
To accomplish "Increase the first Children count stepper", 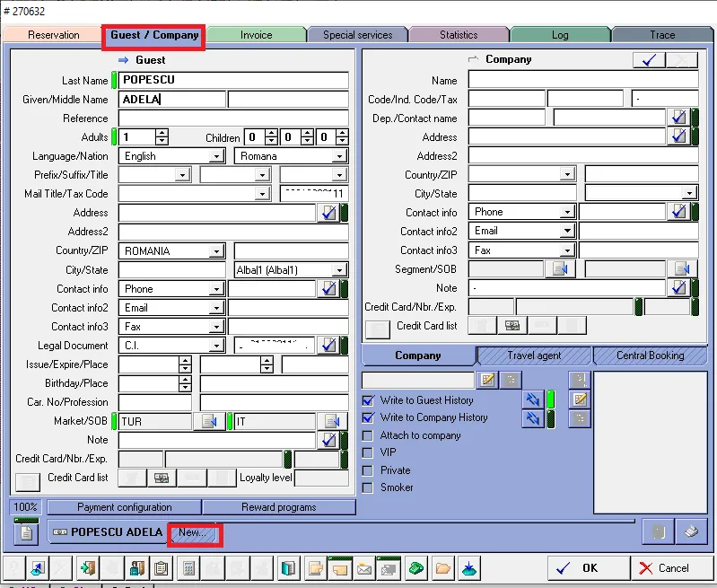I will point(272,133).
